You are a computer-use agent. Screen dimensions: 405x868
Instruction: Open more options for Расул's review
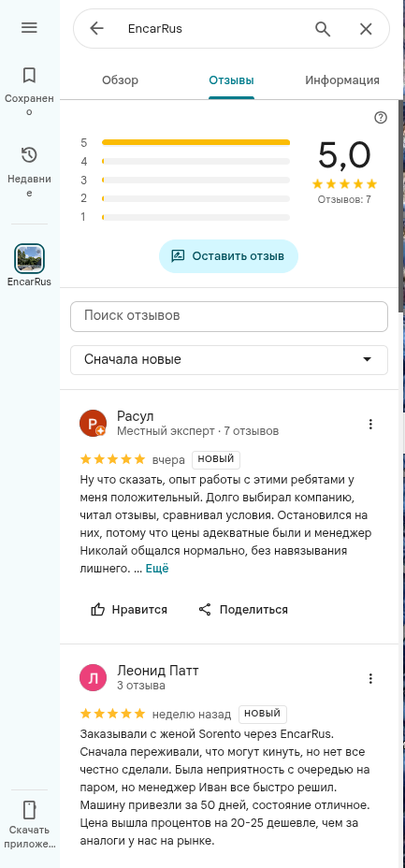(x=370, y=424)
